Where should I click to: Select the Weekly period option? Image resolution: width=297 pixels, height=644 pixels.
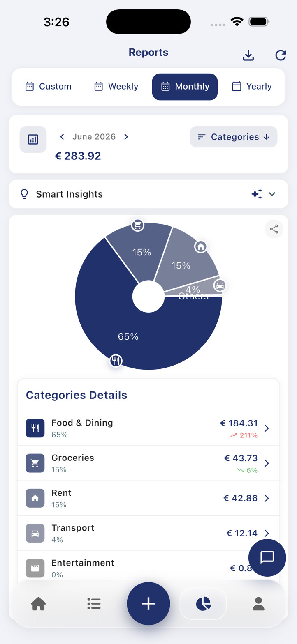(x=116, y=87)
